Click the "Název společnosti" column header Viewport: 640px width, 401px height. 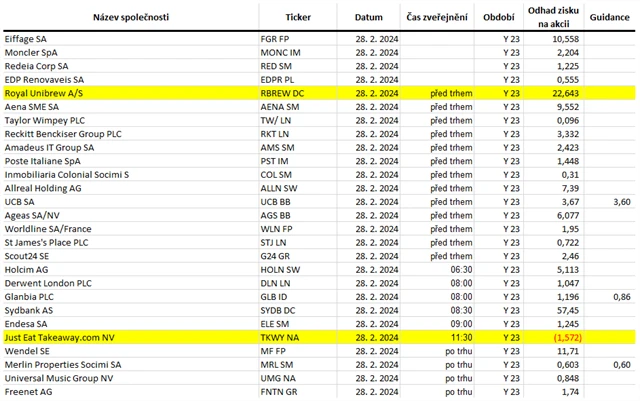click(x=130, y=18)
